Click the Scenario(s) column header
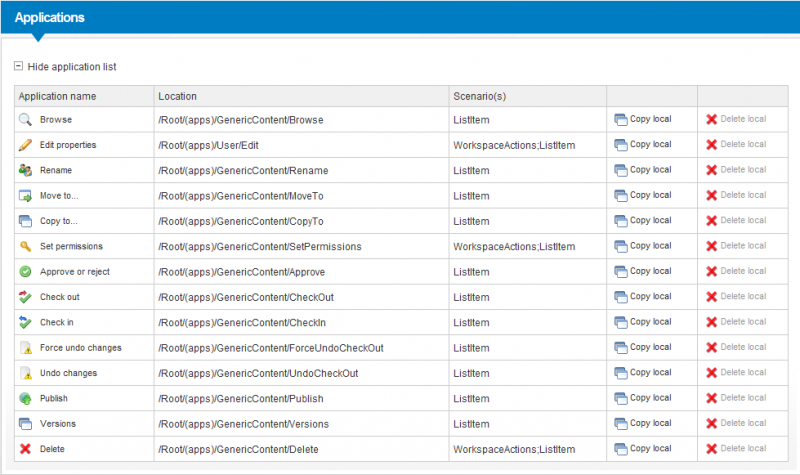The width and height of the screenshot is (800, 475). pos(528,96)
